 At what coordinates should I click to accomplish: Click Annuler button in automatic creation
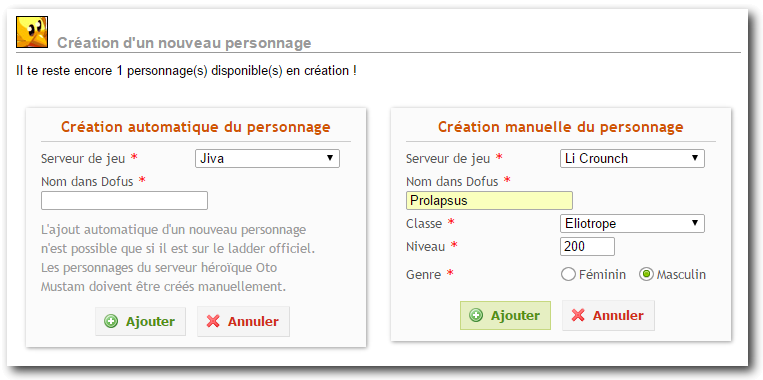(x=243, y=322)
